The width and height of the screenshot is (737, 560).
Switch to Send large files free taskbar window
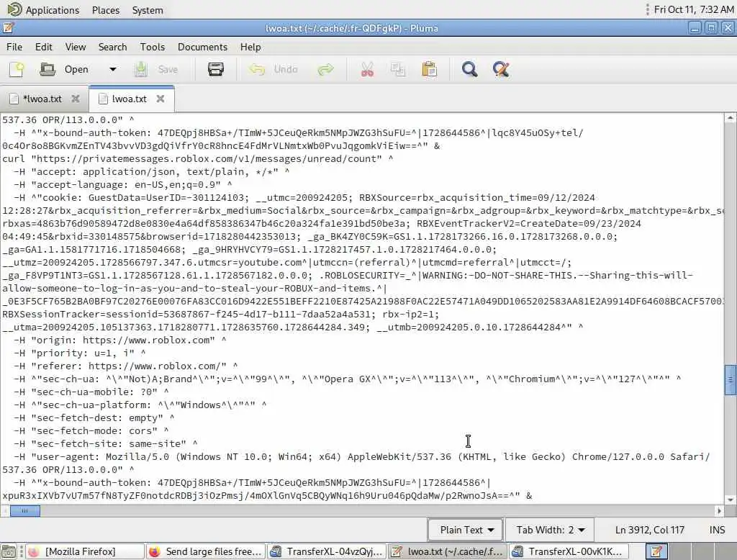pos(206,551)
